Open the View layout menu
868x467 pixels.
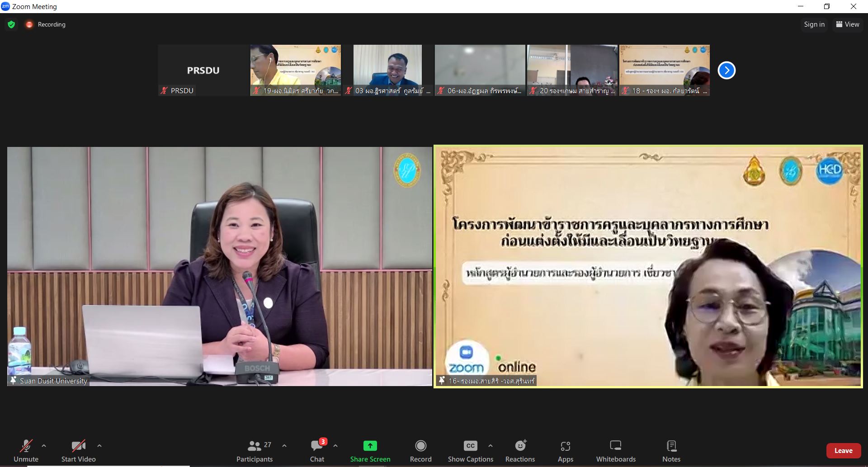pyautogui.click(x=848, y=24)
